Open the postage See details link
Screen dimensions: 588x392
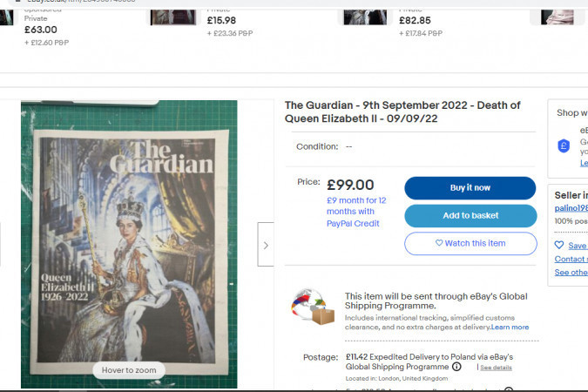(496, 368)
